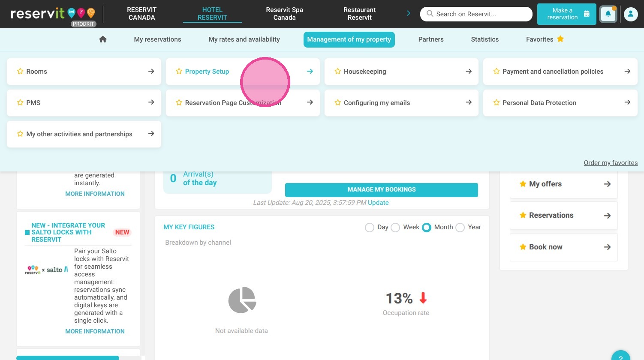Select the Day radio button
This screenshot has width=644, height=360.
pos(370,228)
